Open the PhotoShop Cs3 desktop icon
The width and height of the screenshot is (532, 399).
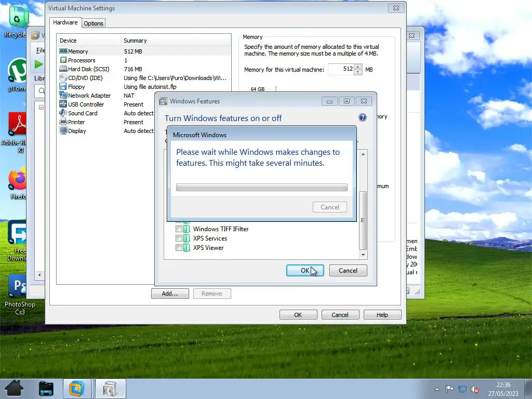pos(19,295)
